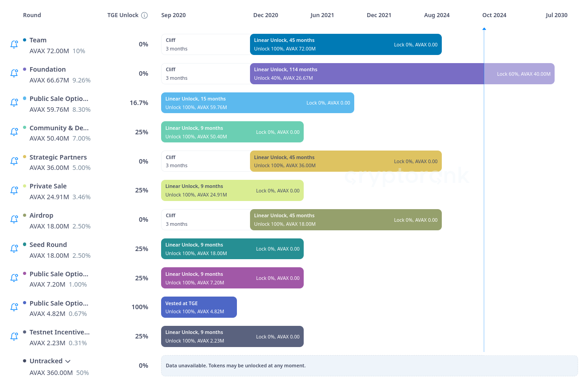Click the Strategic Partners AVAX 36.00M unlock bar
This screenshot has height=384, width=588.
click(346, 161)
